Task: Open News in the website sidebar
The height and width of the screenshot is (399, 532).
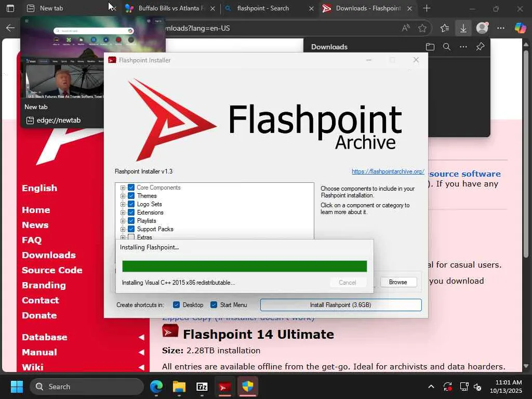Action: tap(35, 225)
